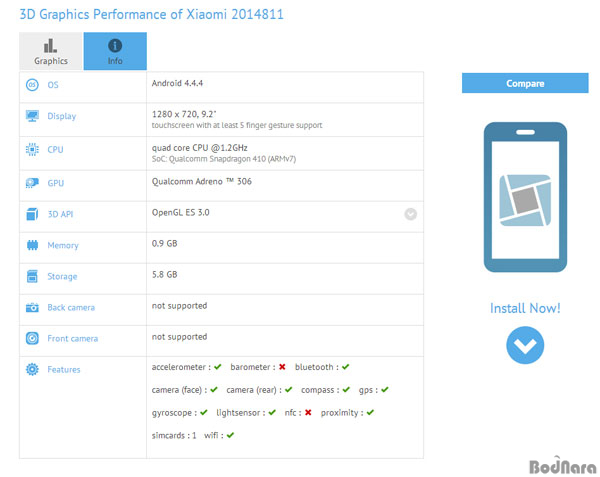The width and height of the screenshot is (600, 477).
Task: Click the Install Now! link
Action: [x=525, y=308]
